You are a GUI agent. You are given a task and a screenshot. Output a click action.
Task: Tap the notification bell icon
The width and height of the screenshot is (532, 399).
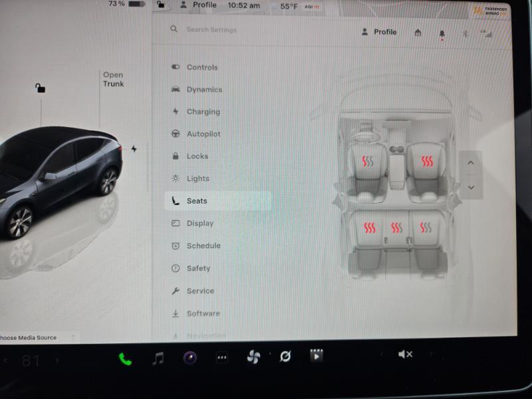[442, 33]
